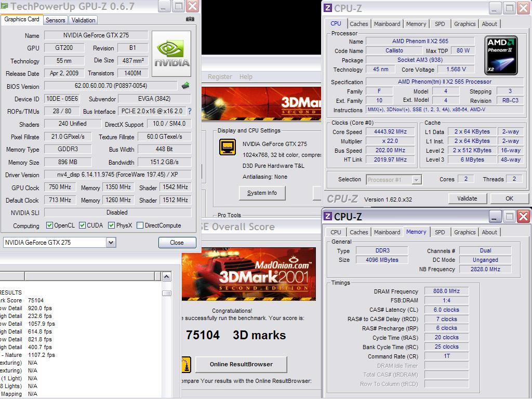Click the Close button in GPU-Z
The width and height of the screenshot is (532, 399).
click(177, 243)
